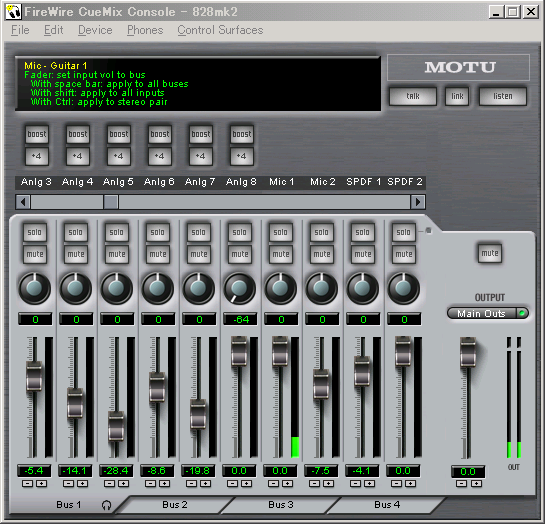The image size is (545, 524).
Task: Click the pan knob for Anlg 8
Action: point(239,288)
